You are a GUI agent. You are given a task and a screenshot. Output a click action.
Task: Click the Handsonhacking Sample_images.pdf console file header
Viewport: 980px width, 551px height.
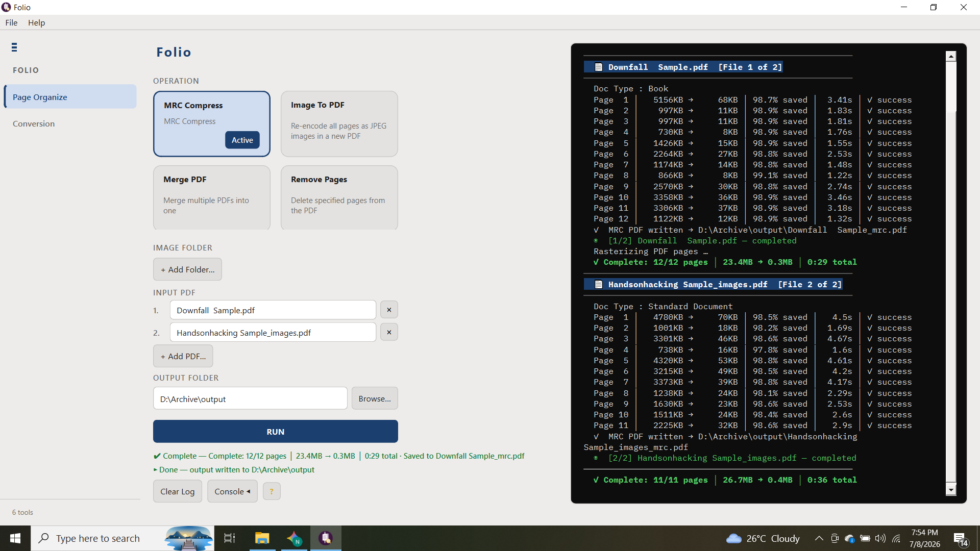click(713, 284)
